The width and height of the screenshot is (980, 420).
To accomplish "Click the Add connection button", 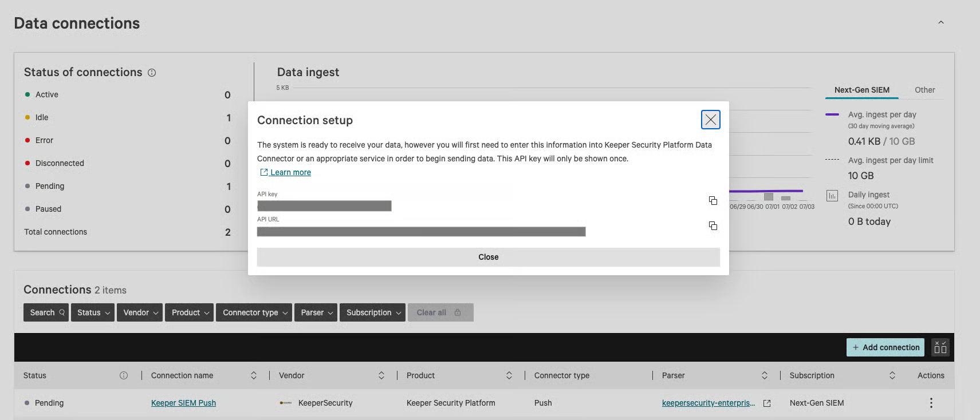I will [885, 347].
